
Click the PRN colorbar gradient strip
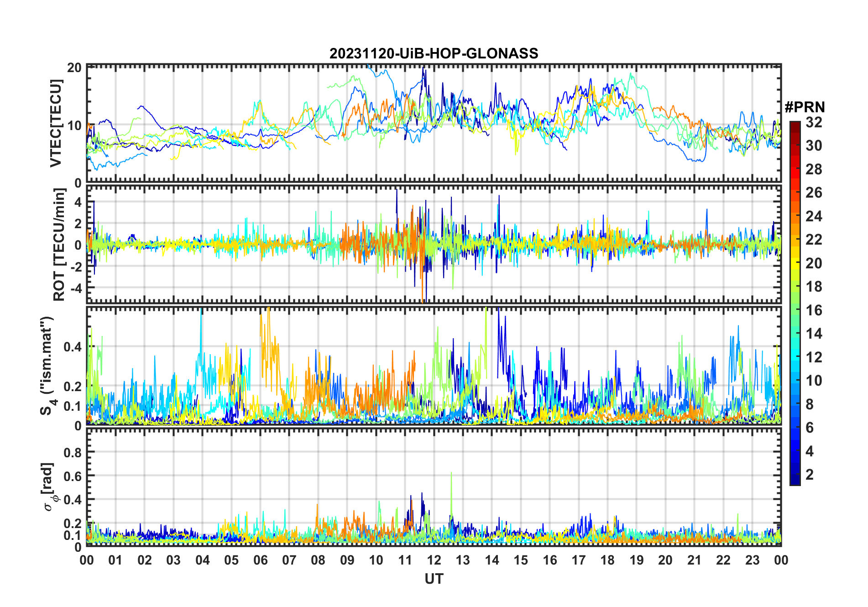795,303
